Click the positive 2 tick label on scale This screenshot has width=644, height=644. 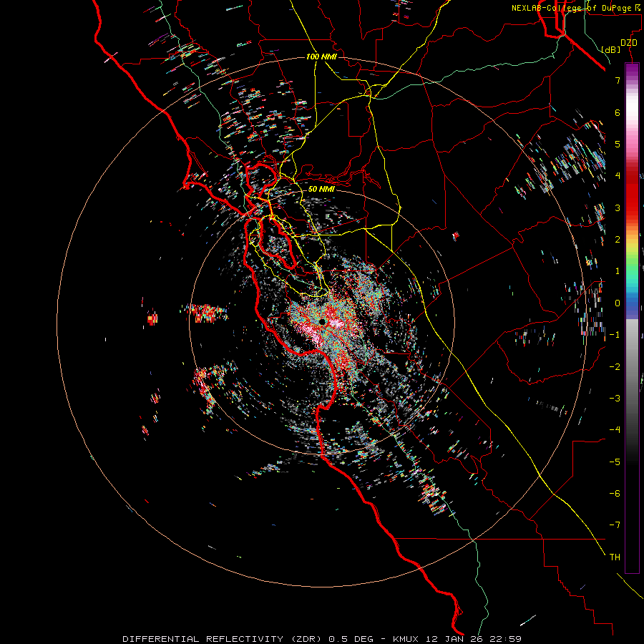618,240
